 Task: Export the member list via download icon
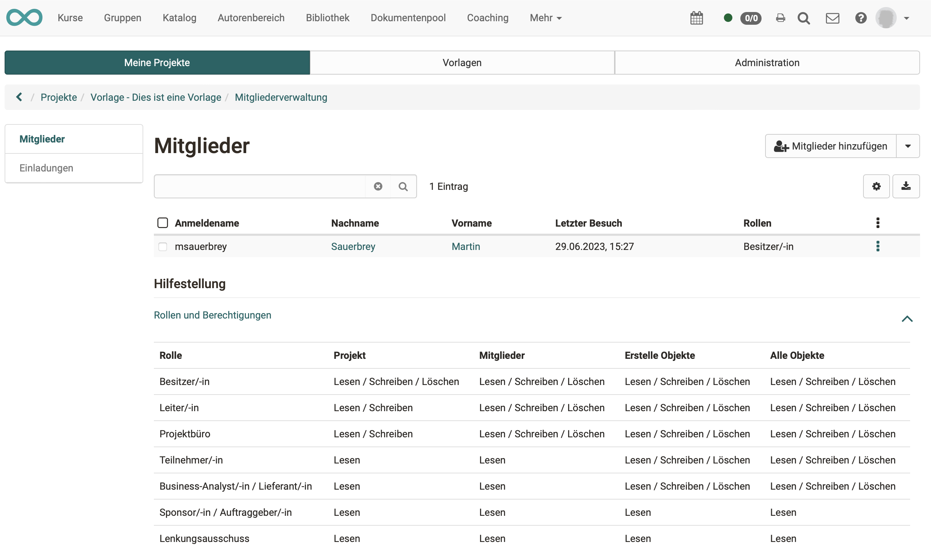(x=907, y=186)
